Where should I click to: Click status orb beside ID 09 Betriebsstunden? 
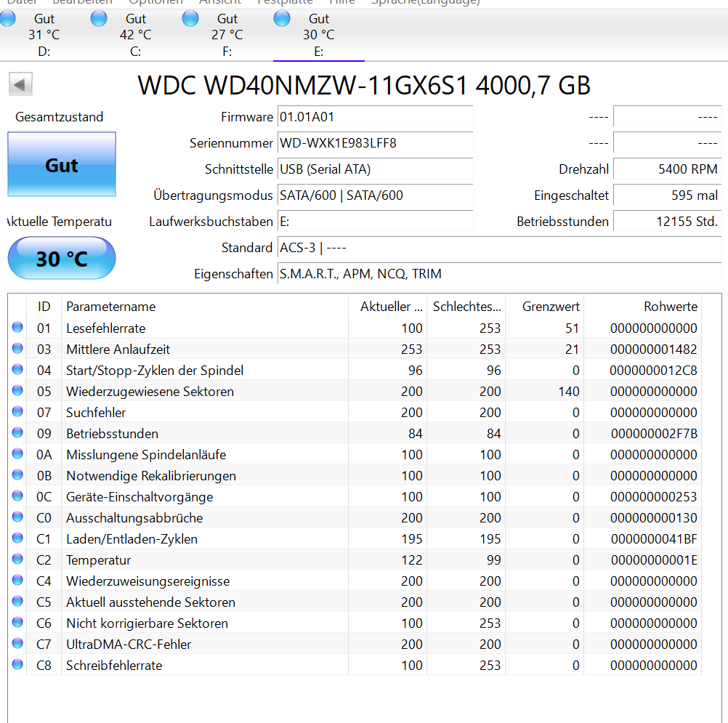click(x=17, y=432)
